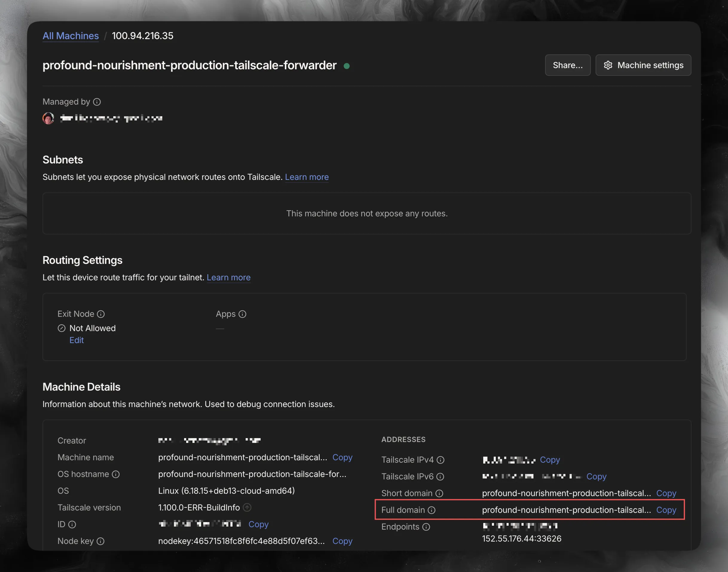Screen dimensions: 728x572
Task: Click the Node key info icon
Action: click(x=100, y=541)
